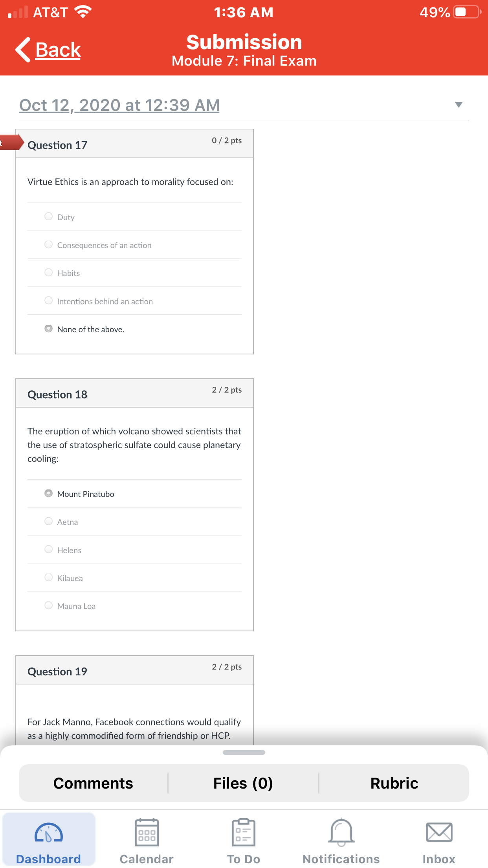Viewport: 488px width, 868px height.
Task: Open the Inbox envelope icon
Action: click(439, 832)
